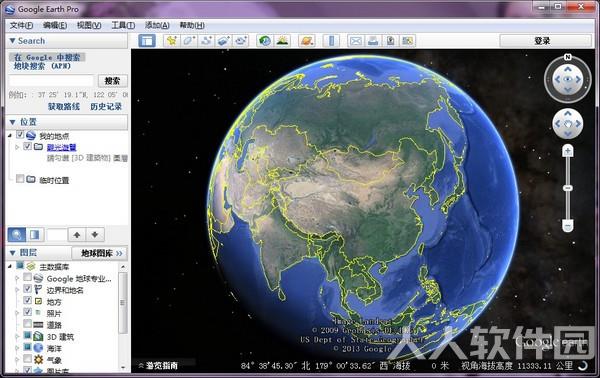600x378 pixels.
Task: Open the 视图(V) menu
Action: [x=89, y=25]
